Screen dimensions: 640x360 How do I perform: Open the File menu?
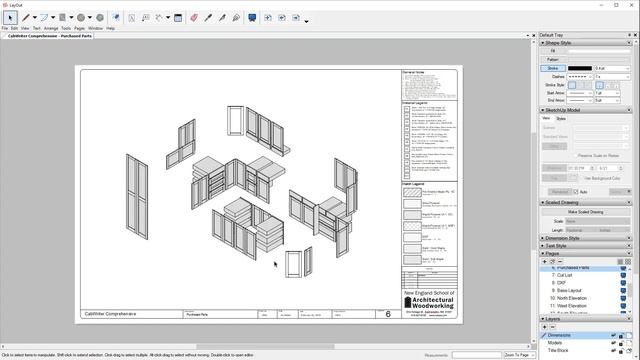[x=4, y=29]
